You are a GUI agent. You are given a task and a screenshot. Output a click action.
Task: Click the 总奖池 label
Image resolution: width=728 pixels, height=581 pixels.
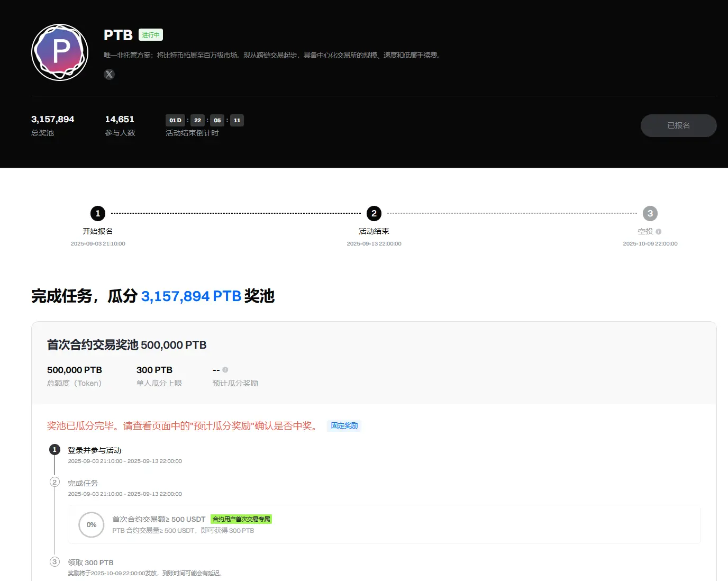coord(42,133)
